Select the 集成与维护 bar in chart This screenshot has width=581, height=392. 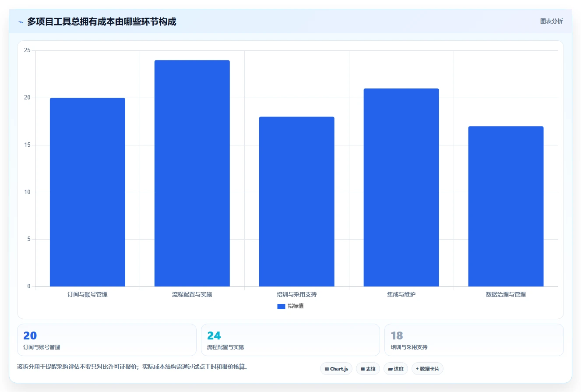(x=401, y=187)
